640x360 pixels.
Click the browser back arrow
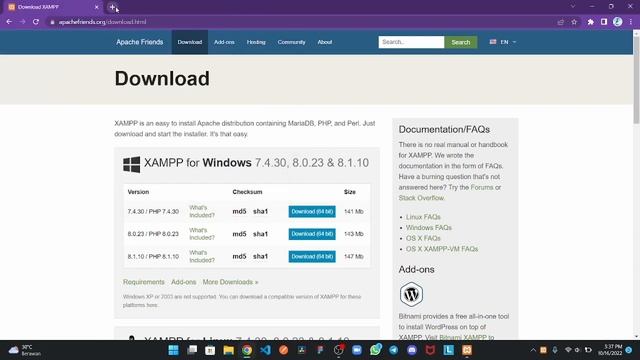click(x=9, y=22)
